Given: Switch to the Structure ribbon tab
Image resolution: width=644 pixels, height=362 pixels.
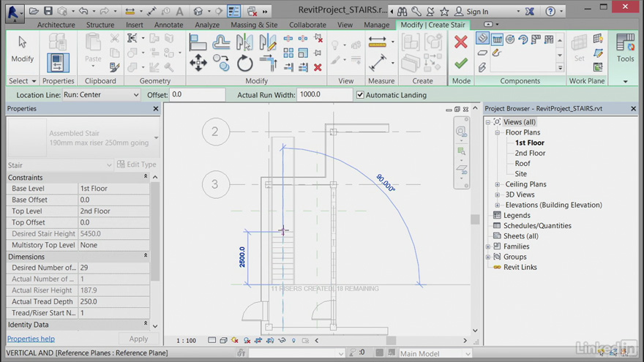Looking at the screenshot, I should [100, 25].
